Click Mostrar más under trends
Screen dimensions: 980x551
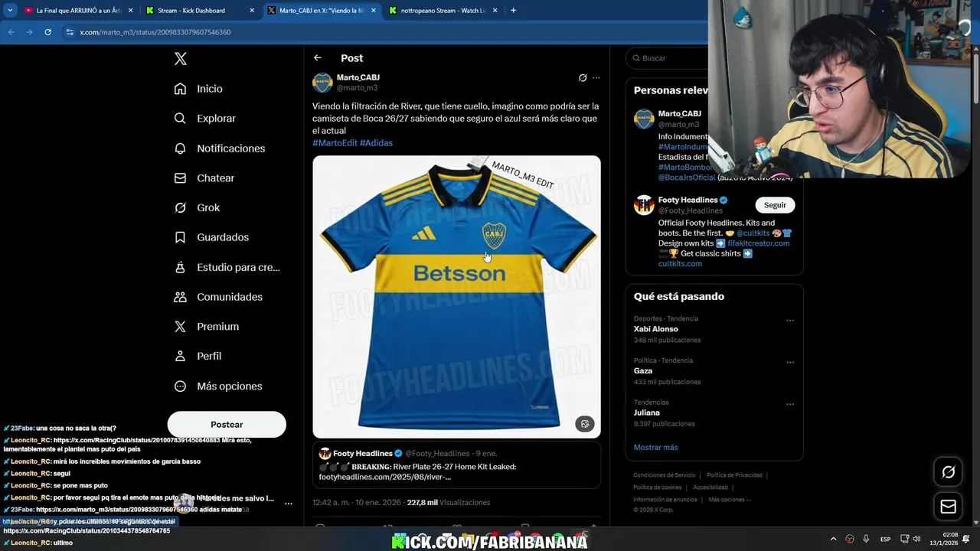click(655, 447)
